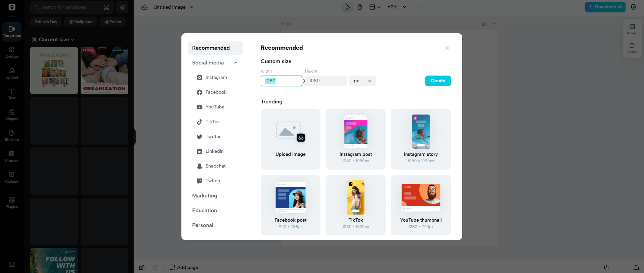The height and width of the screenshot is (273, 644).
Task: Click the delete page trash icon
Action: pos(155,267)
